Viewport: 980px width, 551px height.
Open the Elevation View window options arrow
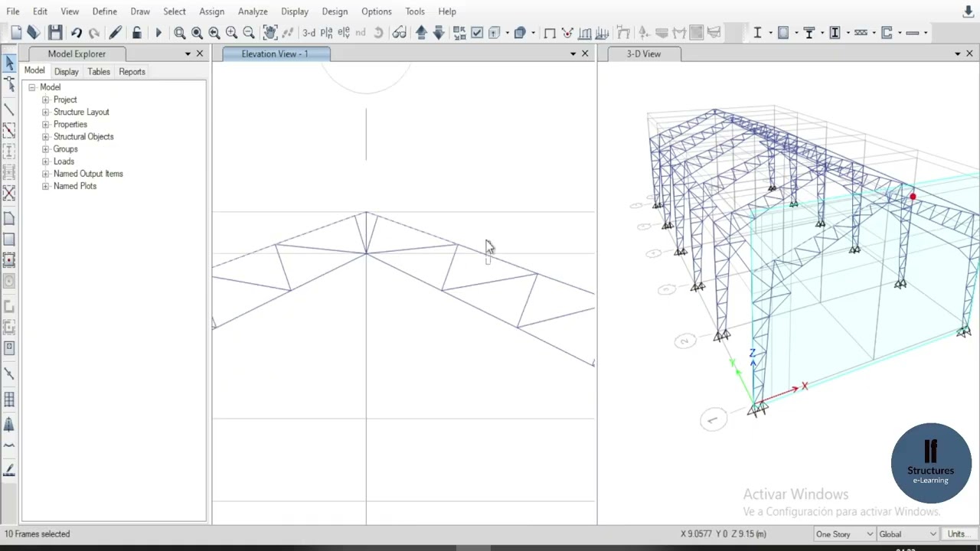click(573, 54)
